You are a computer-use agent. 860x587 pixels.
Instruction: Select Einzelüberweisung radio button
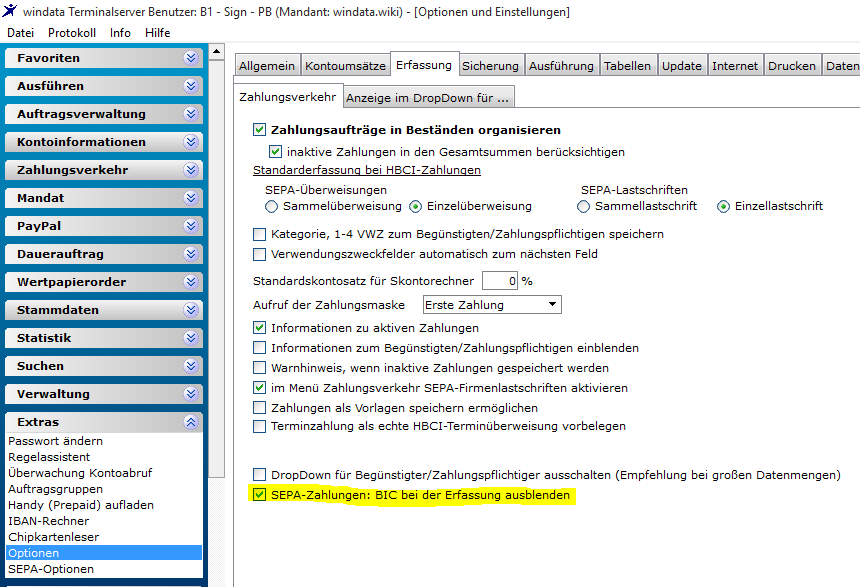click(416, 206)
